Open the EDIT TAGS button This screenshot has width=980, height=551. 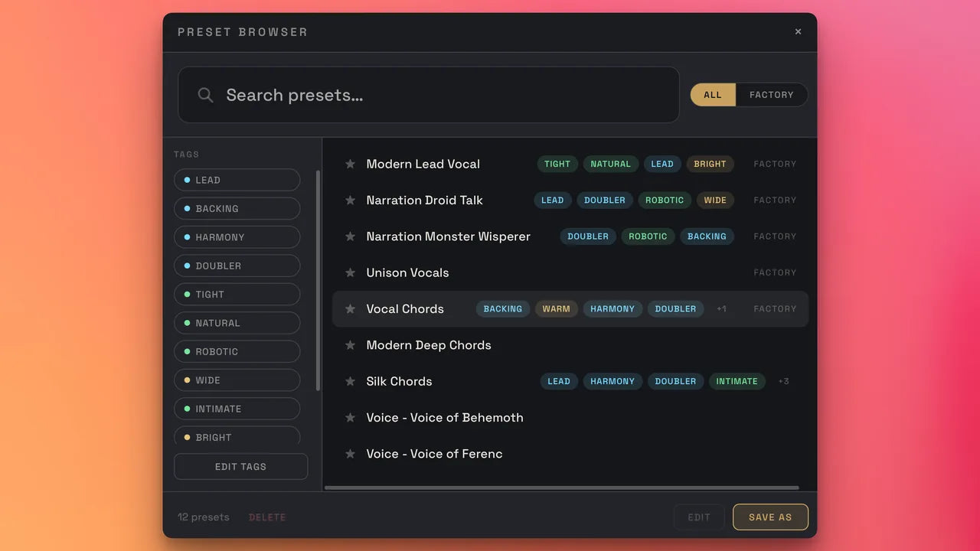coord(240,467)
